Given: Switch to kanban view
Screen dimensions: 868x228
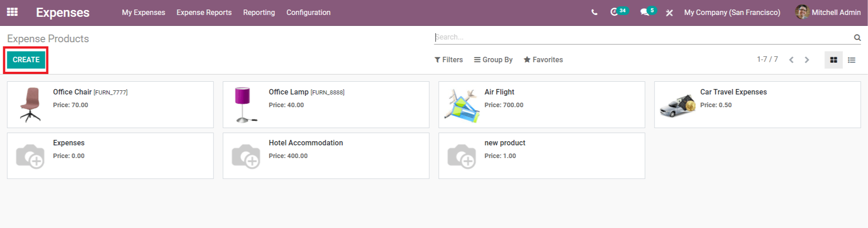Looking at the screenshot, I should [833, 60].
